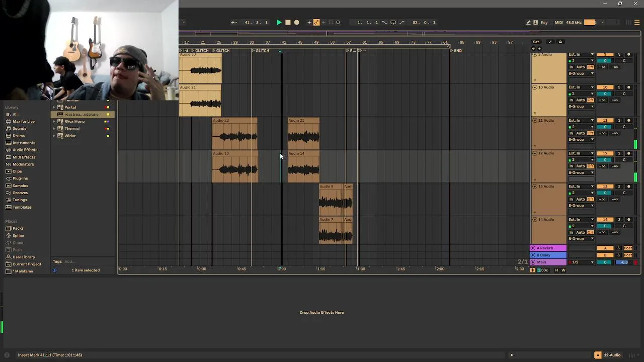Image resolution: width=644 pixels, height=362 pixels.
Task: Arm track 11 Audio for recording
Action: pyautogui.click(x=628, y=121)
